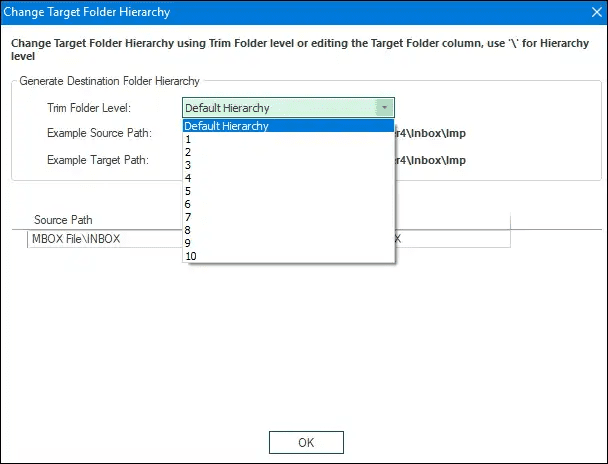608x464 pixels.
Task: Choose trim level 4 from list
Action: (288, 178)
